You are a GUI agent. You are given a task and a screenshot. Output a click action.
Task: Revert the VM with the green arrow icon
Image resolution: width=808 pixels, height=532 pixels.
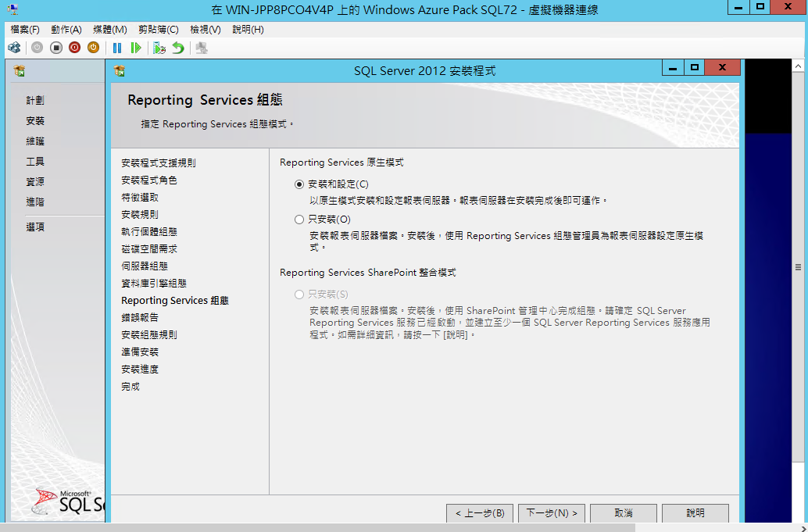178,48
